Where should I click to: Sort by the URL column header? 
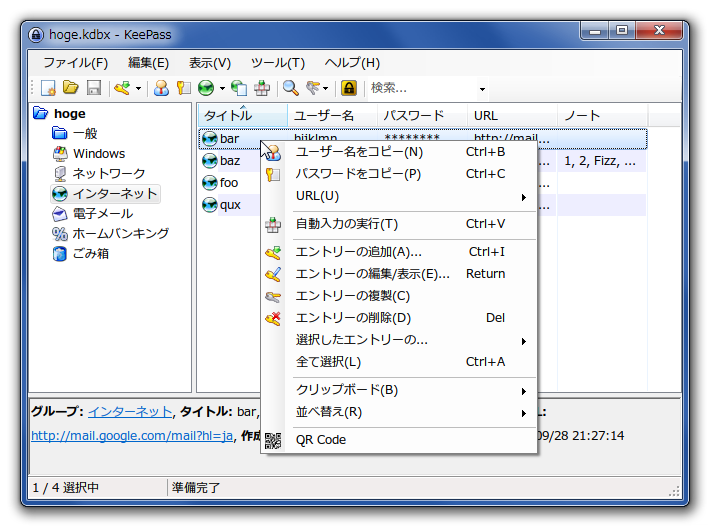[512, 115]
